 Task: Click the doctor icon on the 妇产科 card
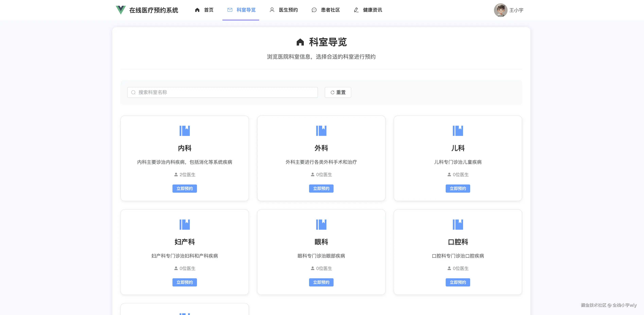coord(176,268)
